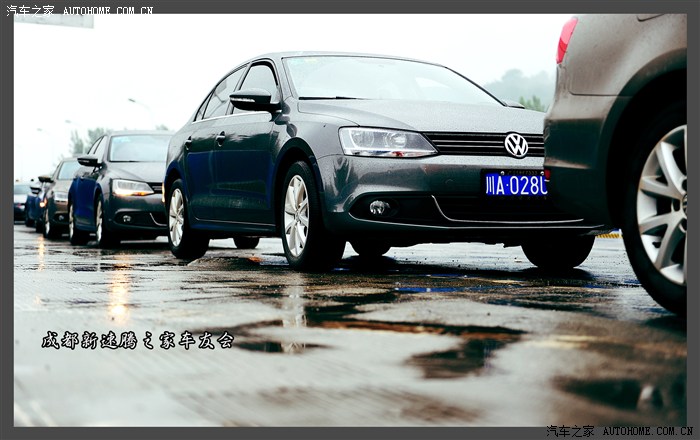Click the gray car's side mirror

253,100
